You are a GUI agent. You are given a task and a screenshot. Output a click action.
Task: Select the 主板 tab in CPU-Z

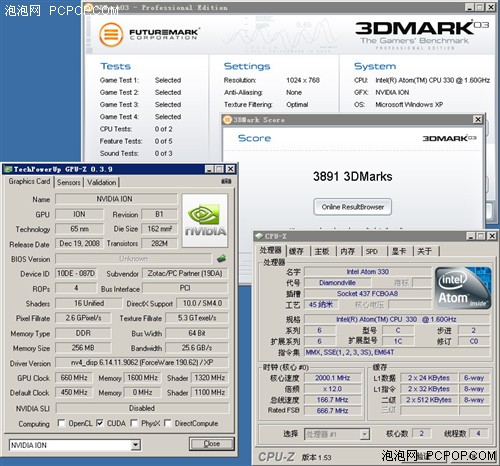(322, 251)
